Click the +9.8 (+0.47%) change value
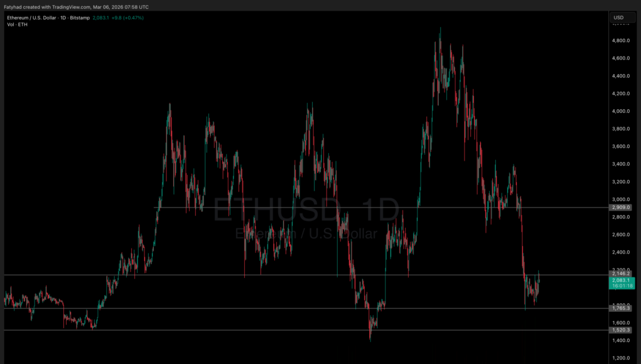This screenshot has width=641, height=364. 129,18
